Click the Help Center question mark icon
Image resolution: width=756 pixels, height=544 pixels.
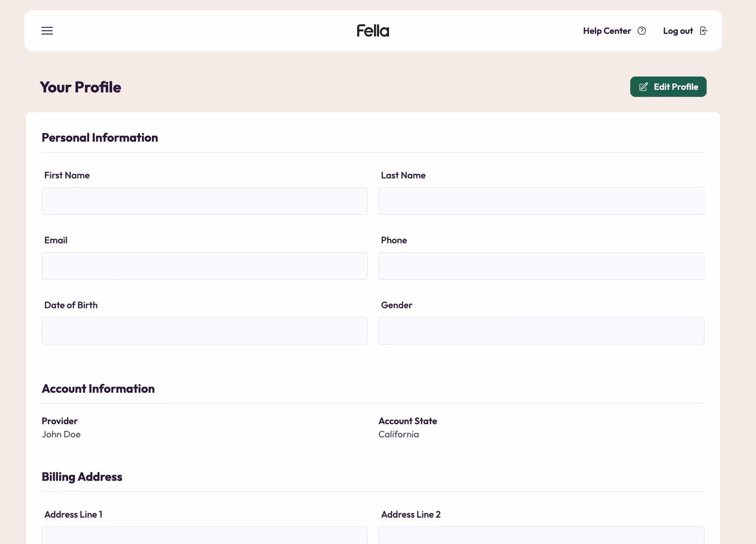[642, 31]
